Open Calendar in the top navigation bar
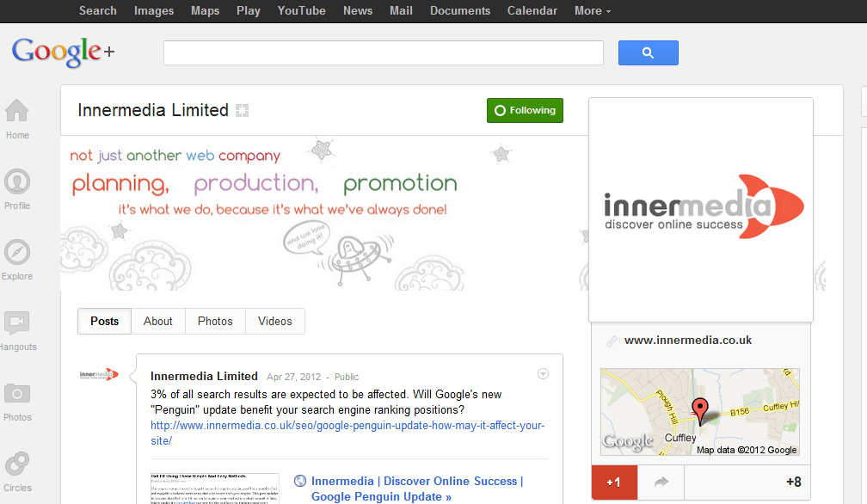867x504 pixels. [532, 10]
